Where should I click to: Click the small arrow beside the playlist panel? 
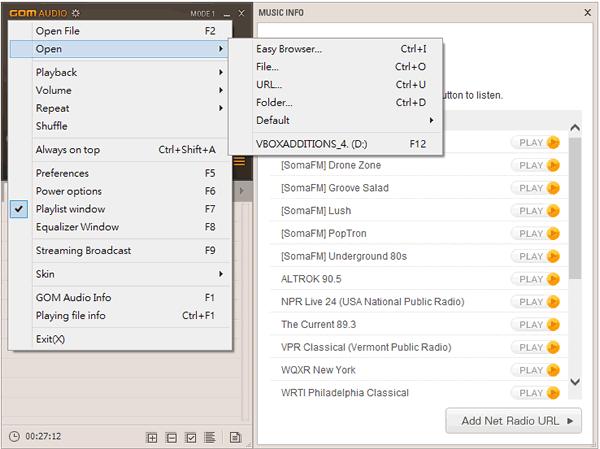[242, 191]
